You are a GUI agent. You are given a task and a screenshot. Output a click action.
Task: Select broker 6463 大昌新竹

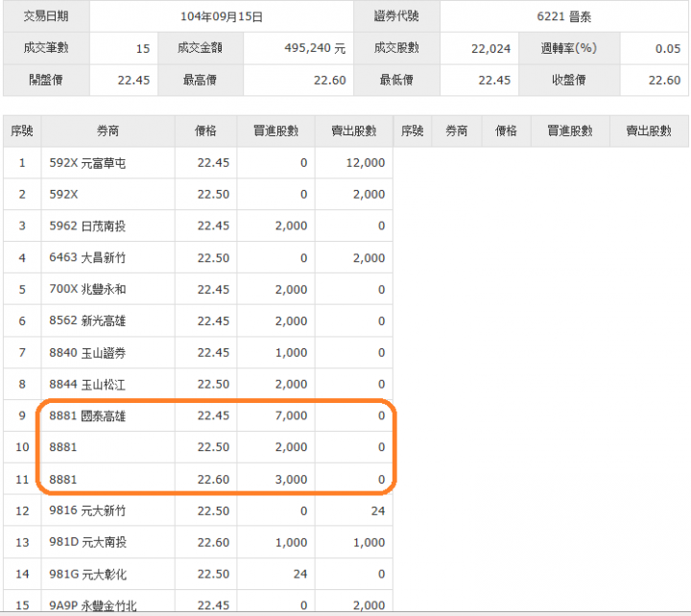[x=87, y=257]
